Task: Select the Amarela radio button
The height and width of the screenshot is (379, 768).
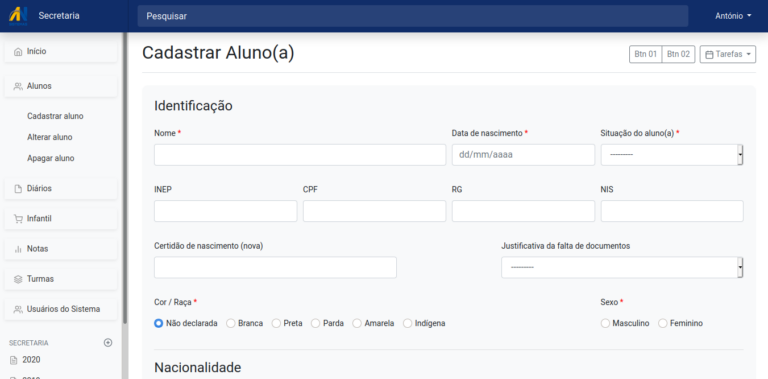Action: coord(357,323)
